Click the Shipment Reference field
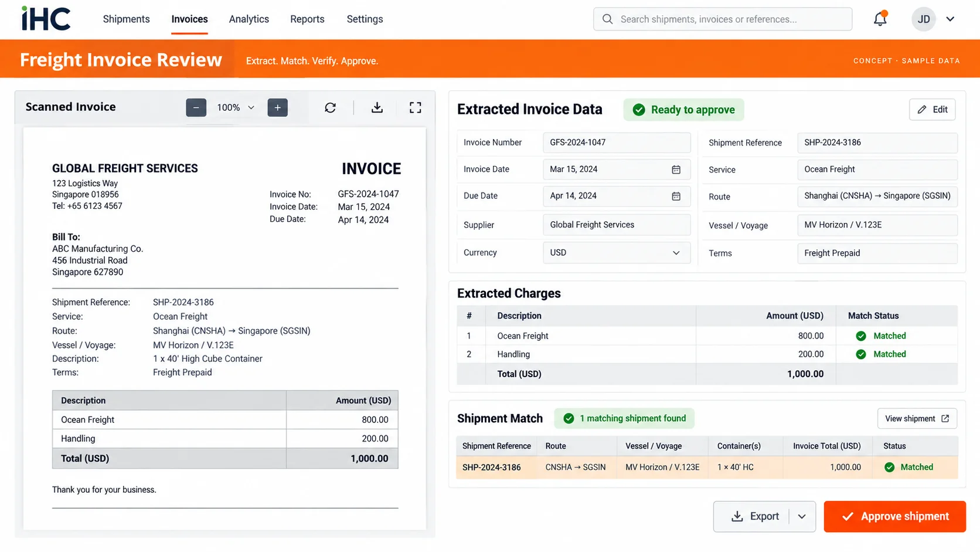Image resolution: width=980 pixels, height=552 pixels. (877, 143)
